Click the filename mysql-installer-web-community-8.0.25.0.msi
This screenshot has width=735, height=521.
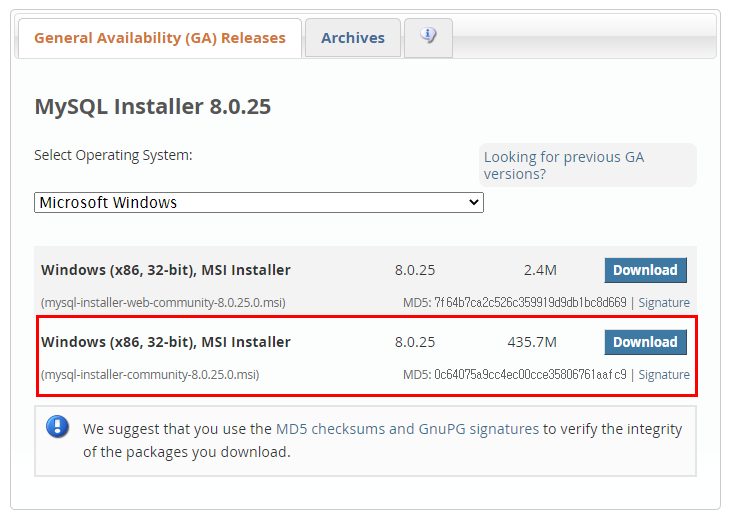(163, 302)
